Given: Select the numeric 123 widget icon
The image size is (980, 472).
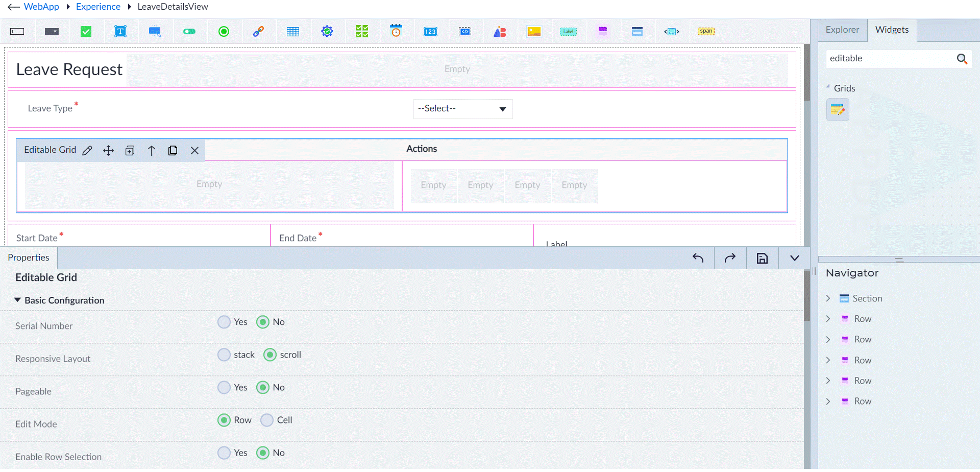Looking at the screenshot, I should point(430,32).
